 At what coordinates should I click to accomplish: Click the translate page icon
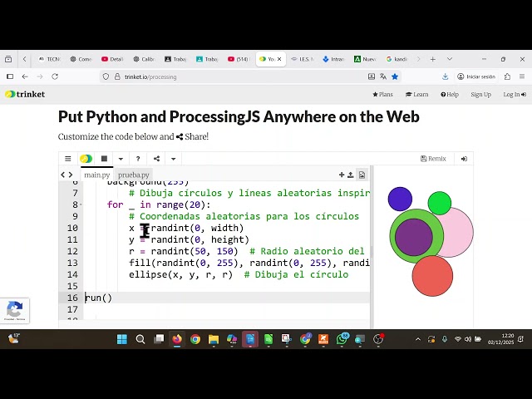tap(383, 76)
